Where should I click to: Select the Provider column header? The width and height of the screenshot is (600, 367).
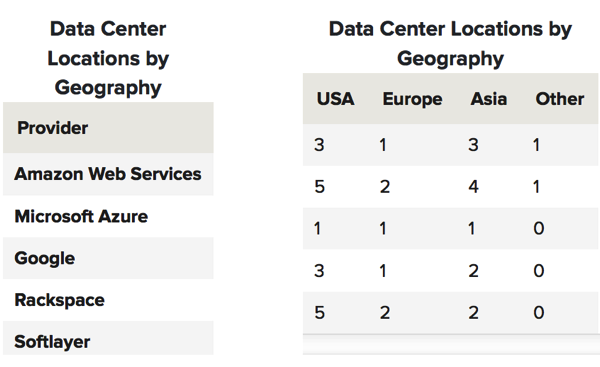tap(52, 128)
